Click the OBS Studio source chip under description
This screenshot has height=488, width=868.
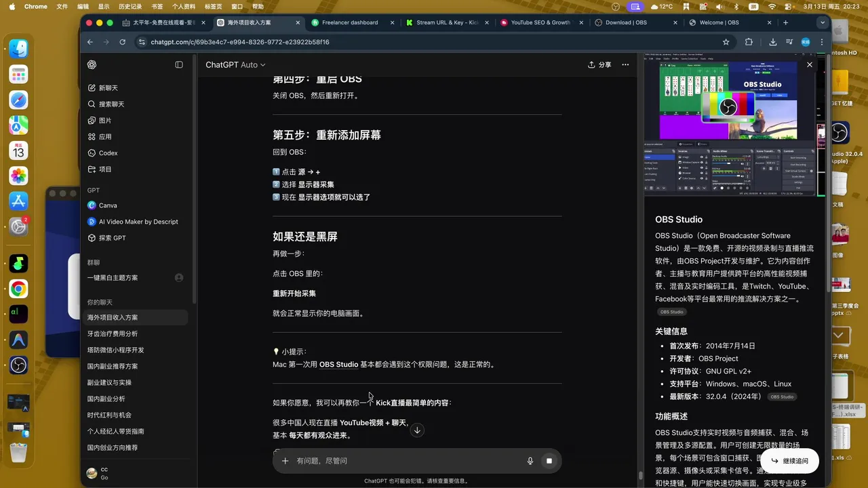(x=671, y=312)
